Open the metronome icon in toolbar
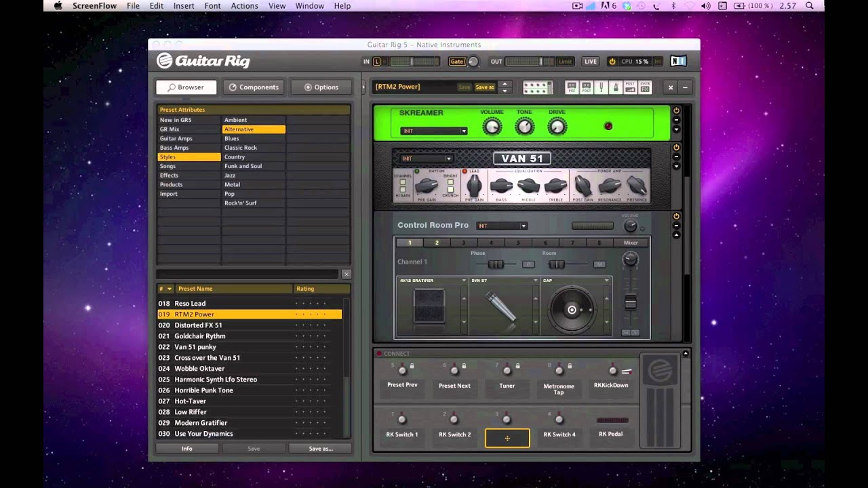Image resolution: width=868 pixels, height=488 pixels. [615, 87]
